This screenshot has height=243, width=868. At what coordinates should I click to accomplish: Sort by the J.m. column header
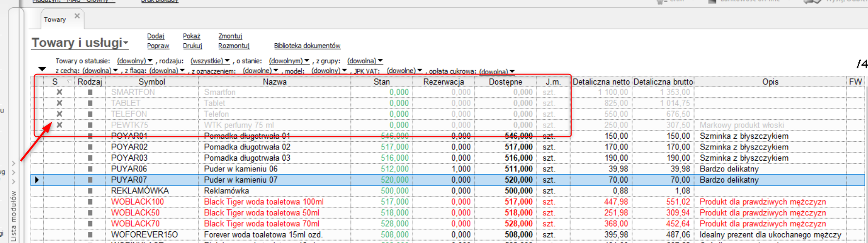click(553, 82)
